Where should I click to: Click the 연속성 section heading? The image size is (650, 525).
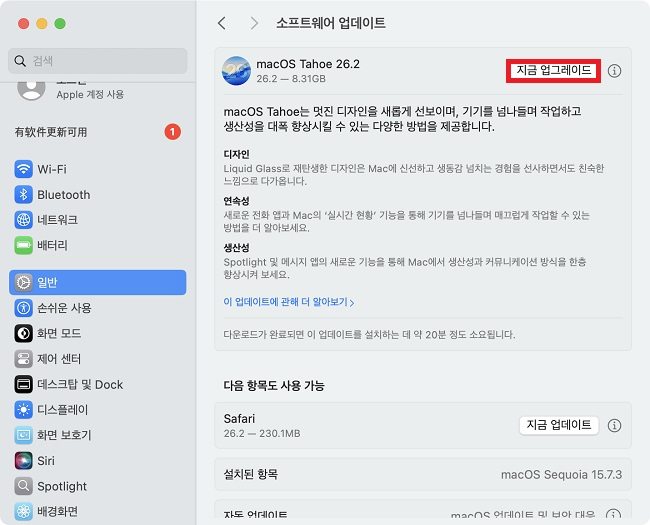pos(236,201)
